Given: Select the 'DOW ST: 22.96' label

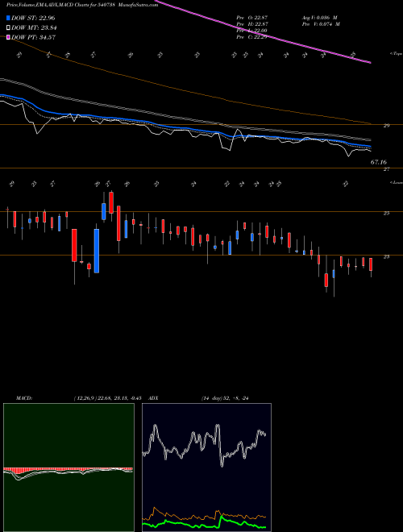Looking at the screenshot, I should (x=33, y=18).
